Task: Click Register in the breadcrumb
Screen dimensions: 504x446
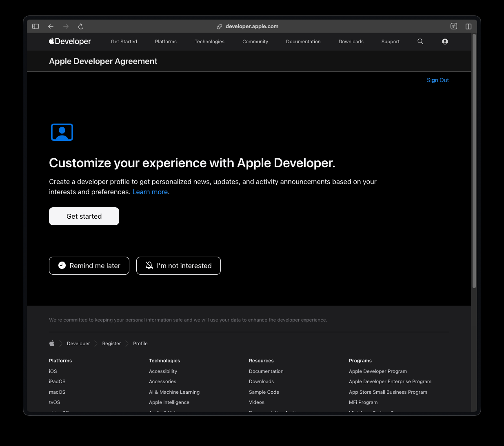Action: point(111,344)
